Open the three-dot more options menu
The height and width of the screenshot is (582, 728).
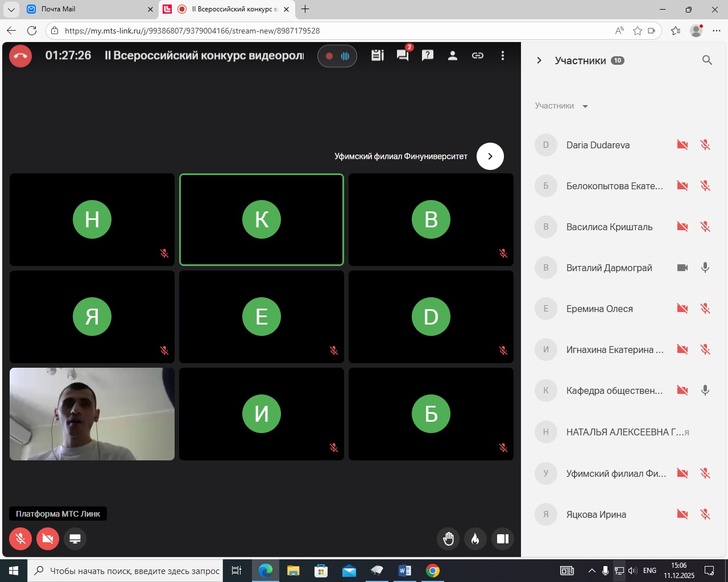(502, 55)
